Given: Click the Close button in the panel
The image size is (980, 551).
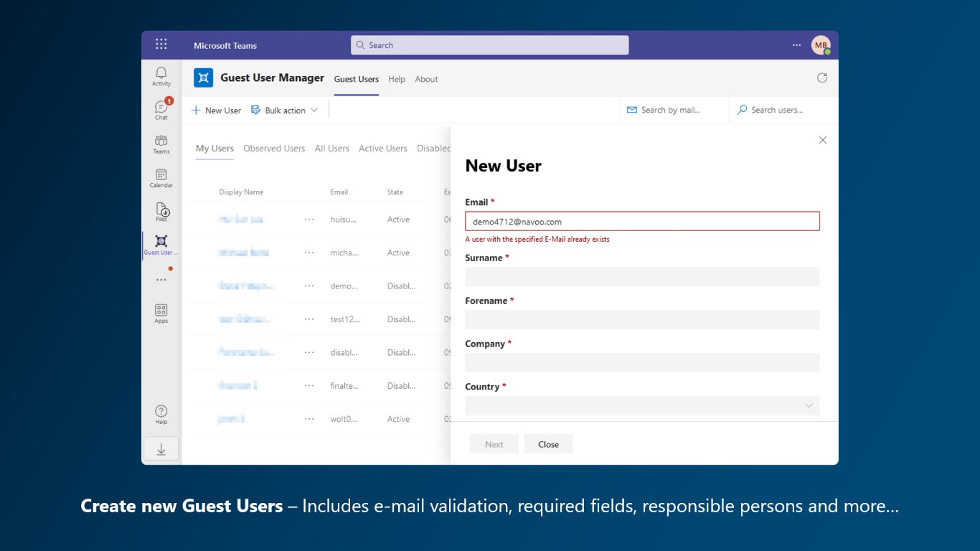Looking at the screenshot, I should [x=548, y=445].
